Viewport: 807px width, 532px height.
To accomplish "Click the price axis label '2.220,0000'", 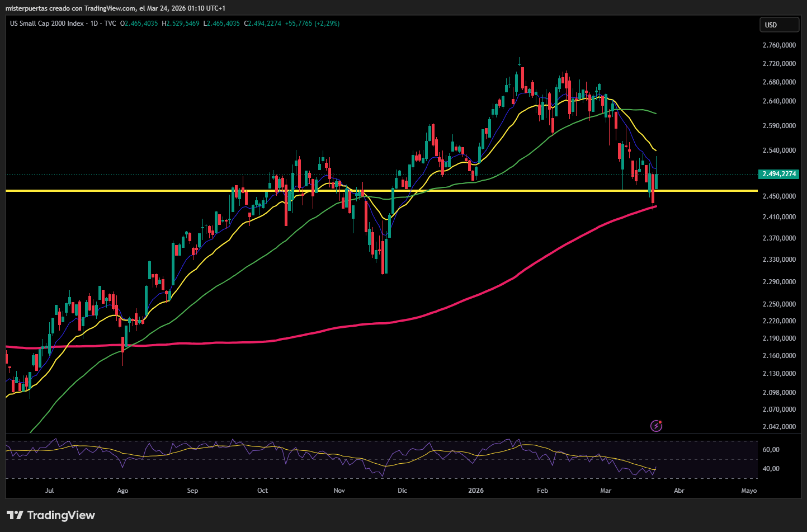I will pyautogui.click(x=779, y=321).
